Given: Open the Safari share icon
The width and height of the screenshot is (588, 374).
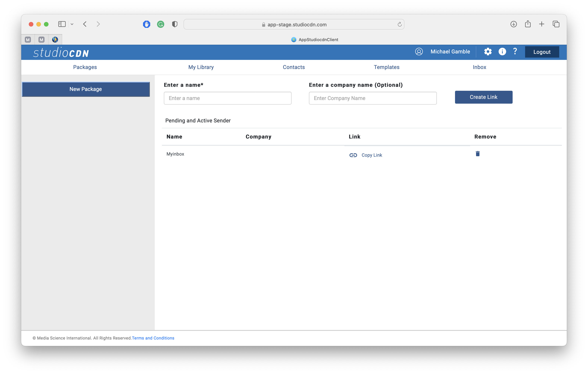Looking at the screenshot, I should pyautogui.click(x=528, y=24).
